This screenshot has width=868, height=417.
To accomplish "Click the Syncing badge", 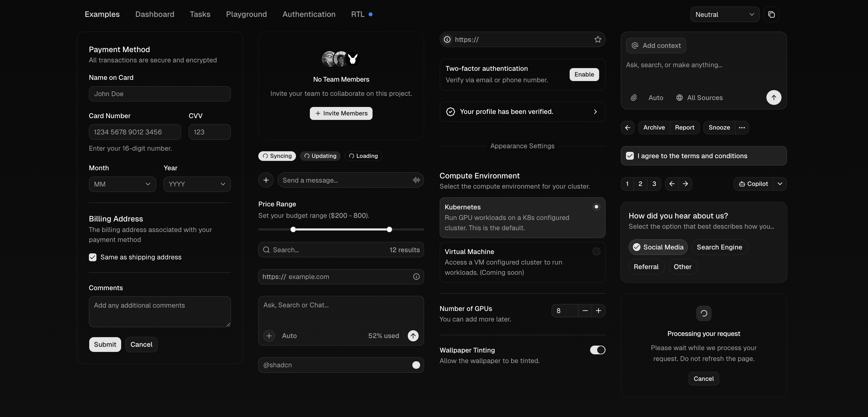I will point(277,156).
